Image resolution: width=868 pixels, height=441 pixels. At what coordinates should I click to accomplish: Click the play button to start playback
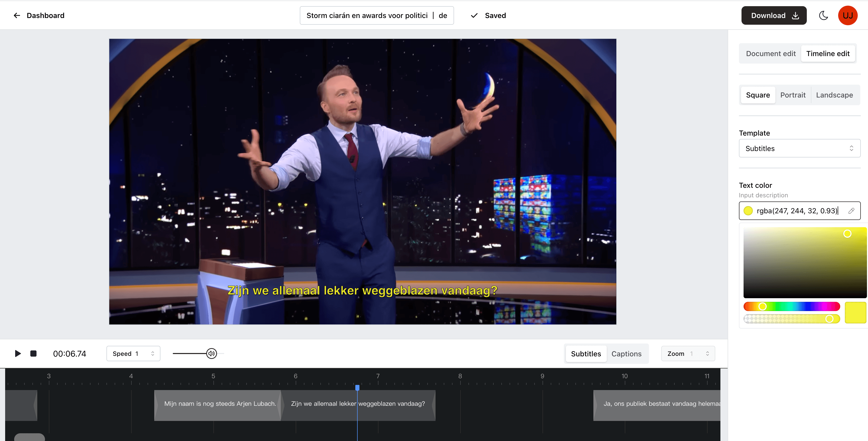(17, 353)
